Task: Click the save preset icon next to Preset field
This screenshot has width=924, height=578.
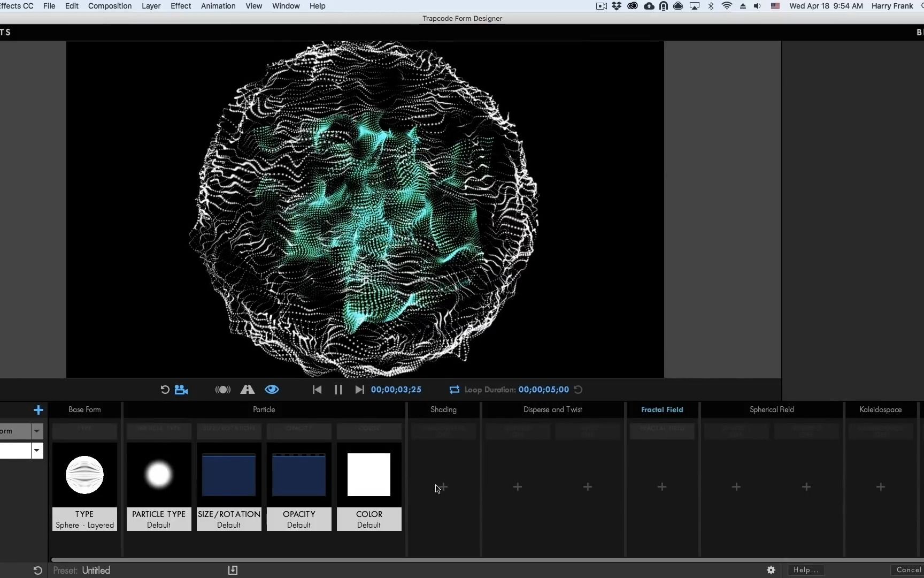Action: coord(233,570)
